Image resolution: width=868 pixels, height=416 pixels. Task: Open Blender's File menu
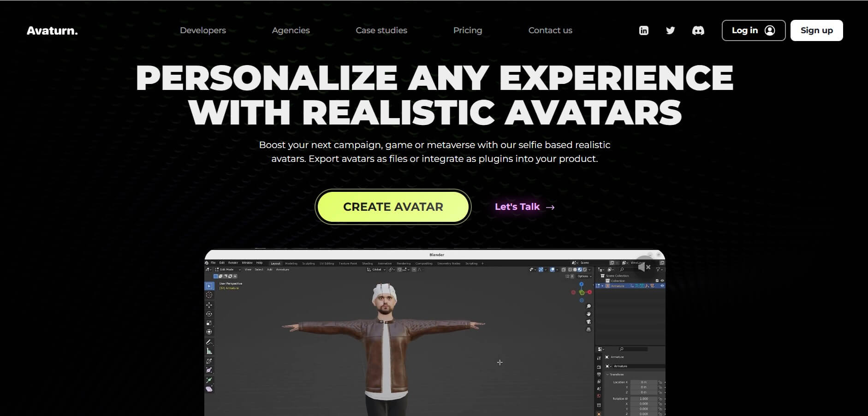(213, 263)
